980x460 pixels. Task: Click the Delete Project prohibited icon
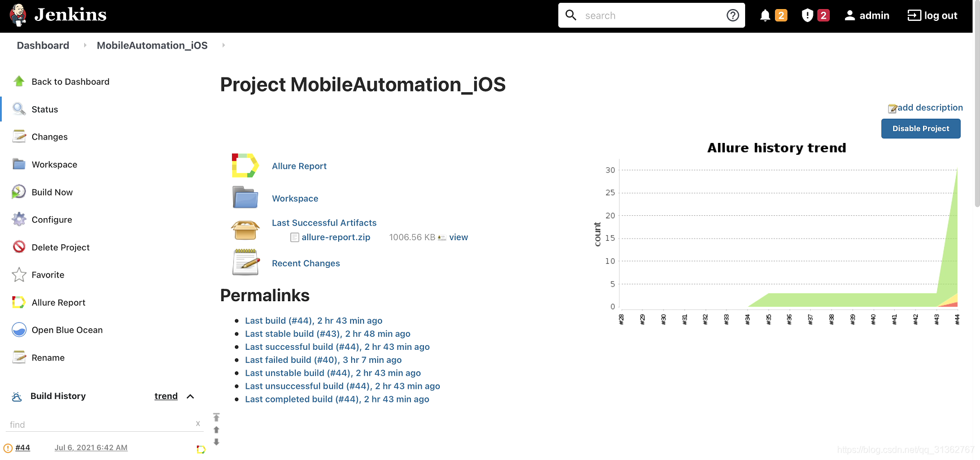click(19, 247)
